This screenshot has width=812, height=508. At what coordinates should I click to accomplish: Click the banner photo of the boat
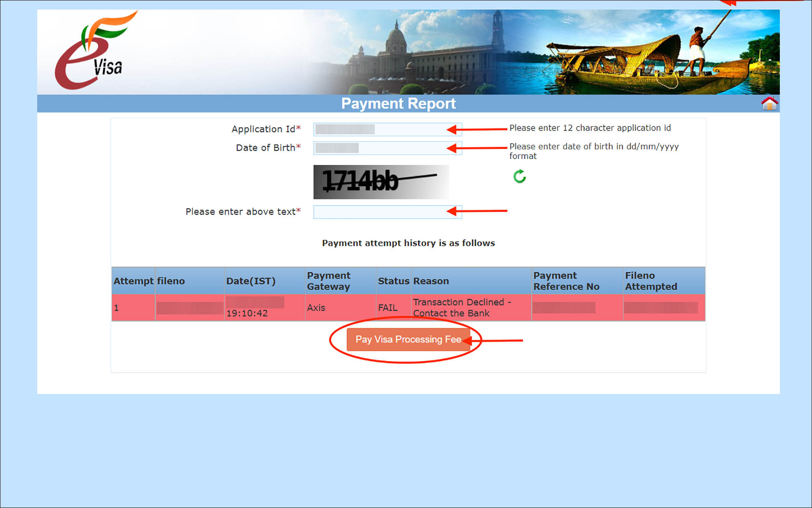pos(650,52)
